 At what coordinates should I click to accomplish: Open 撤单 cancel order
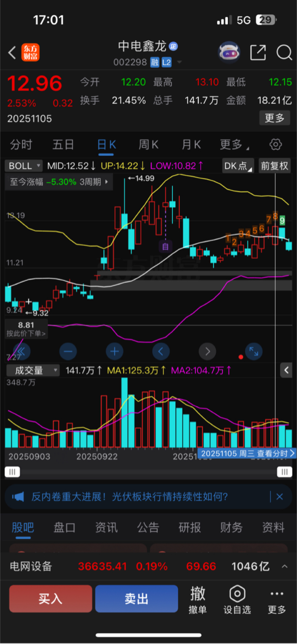(198, 600)
